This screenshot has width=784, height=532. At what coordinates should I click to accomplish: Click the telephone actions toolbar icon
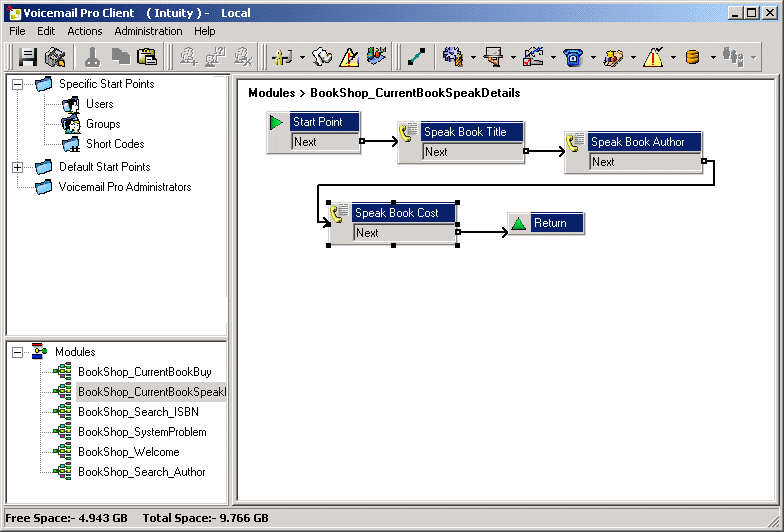pos(573,57)
